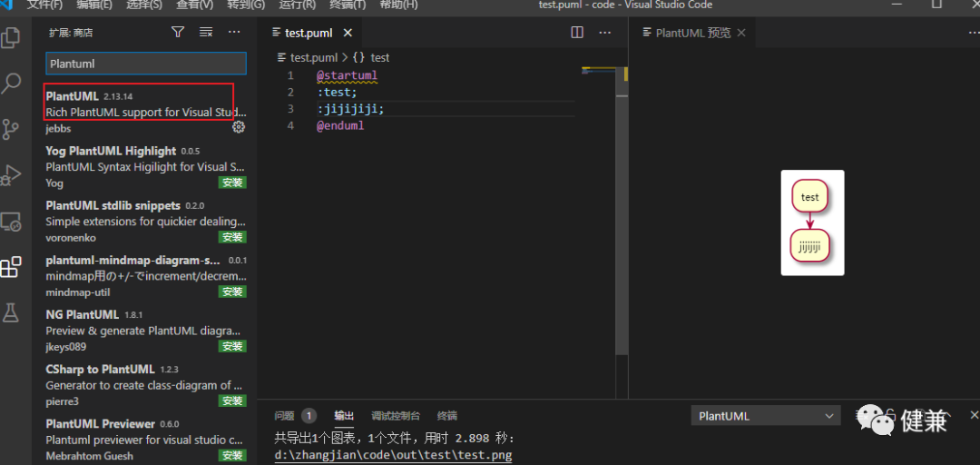
Task: Install NG PlantUML extension
Action: click(x=232, y=346)
